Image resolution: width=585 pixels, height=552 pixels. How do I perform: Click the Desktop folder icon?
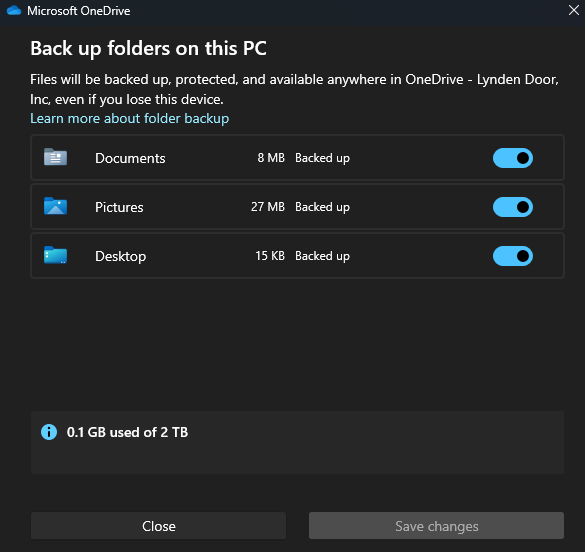tap(55, 255)
